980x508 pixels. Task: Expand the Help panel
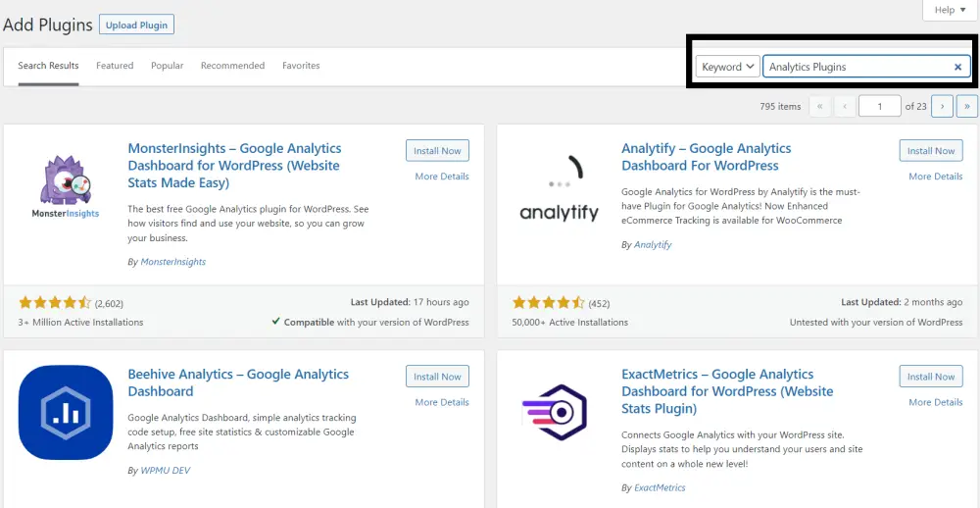coord(950,10)
